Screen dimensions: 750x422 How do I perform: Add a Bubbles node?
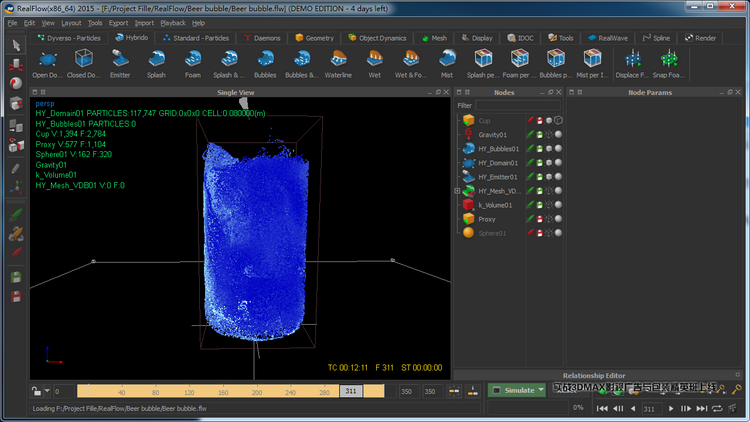pos(265,64)
